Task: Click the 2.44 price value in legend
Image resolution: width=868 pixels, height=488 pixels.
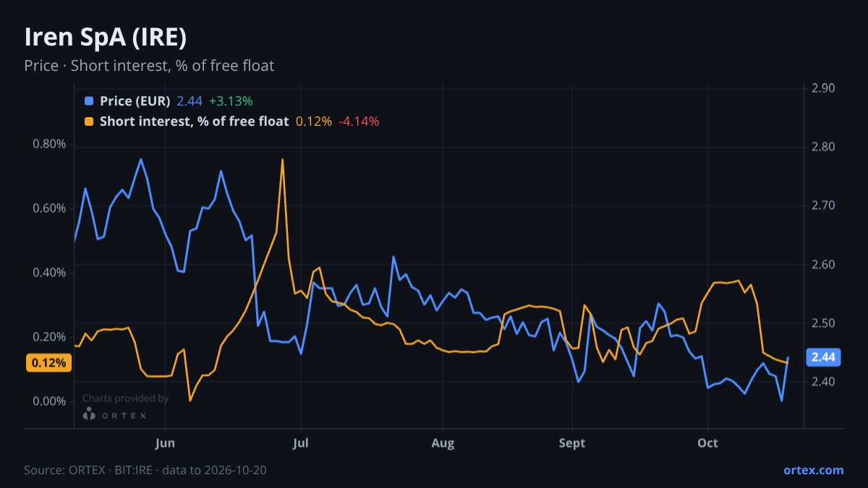Action: click(190, 101)
